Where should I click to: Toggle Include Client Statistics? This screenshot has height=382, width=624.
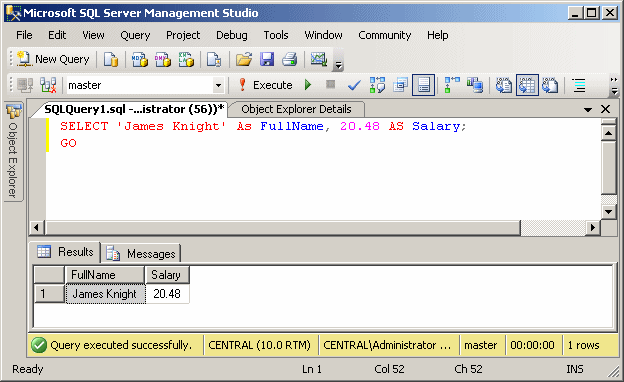pos(475,85)
